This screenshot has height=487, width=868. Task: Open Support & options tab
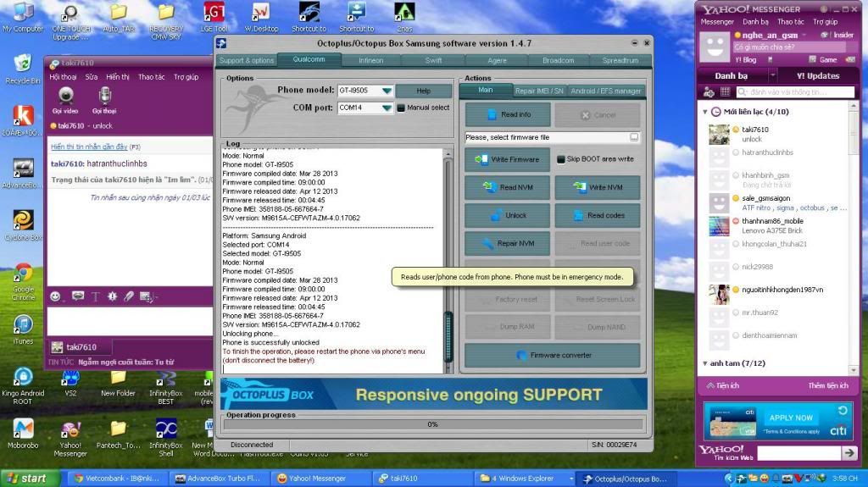(247, 60)
